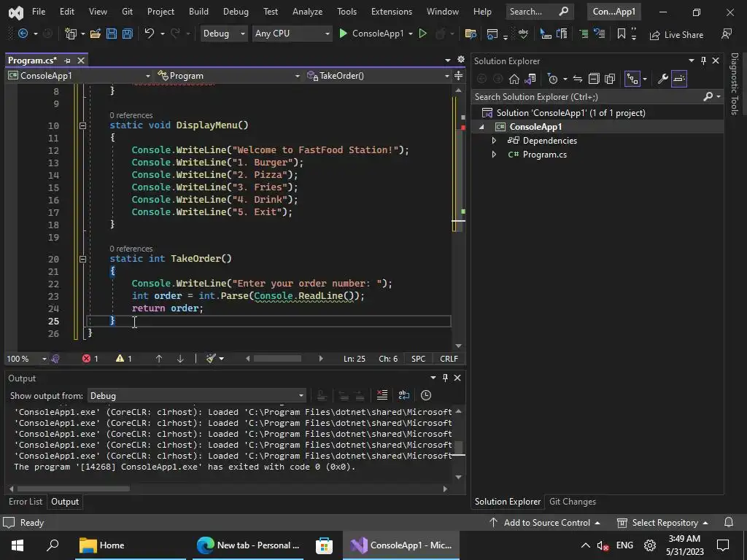747x560 pixels.
Task: Collapse the ConsoleApp1 project node
Action: tap(481, 127)
